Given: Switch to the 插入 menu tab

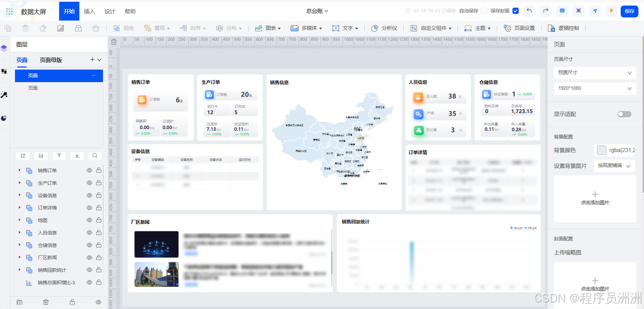Looking at the screenshot, I should click(89, 11).
